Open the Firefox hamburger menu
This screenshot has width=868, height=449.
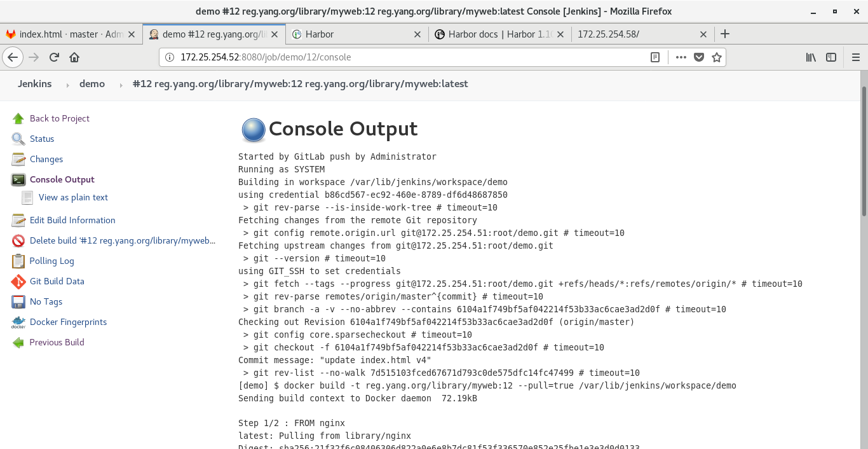[855, 57]
